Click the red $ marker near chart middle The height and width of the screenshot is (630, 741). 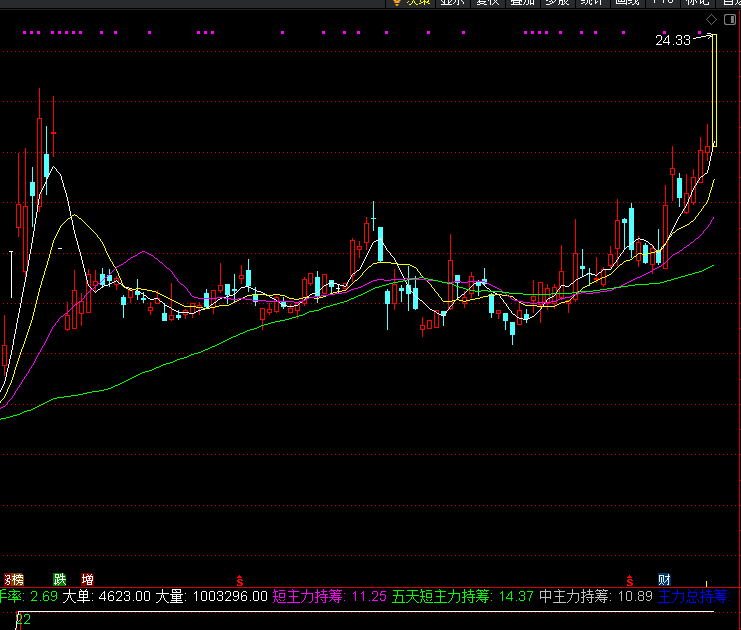tap(239, 579)
